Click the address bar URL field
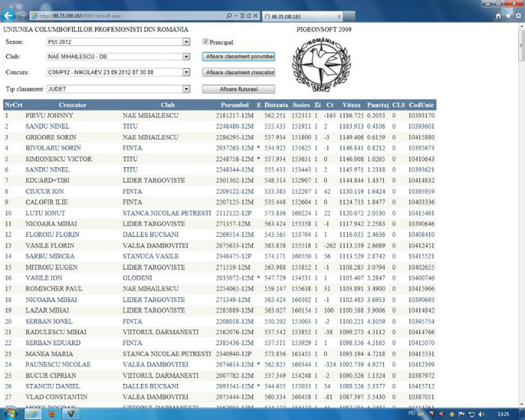 [127, 16]
